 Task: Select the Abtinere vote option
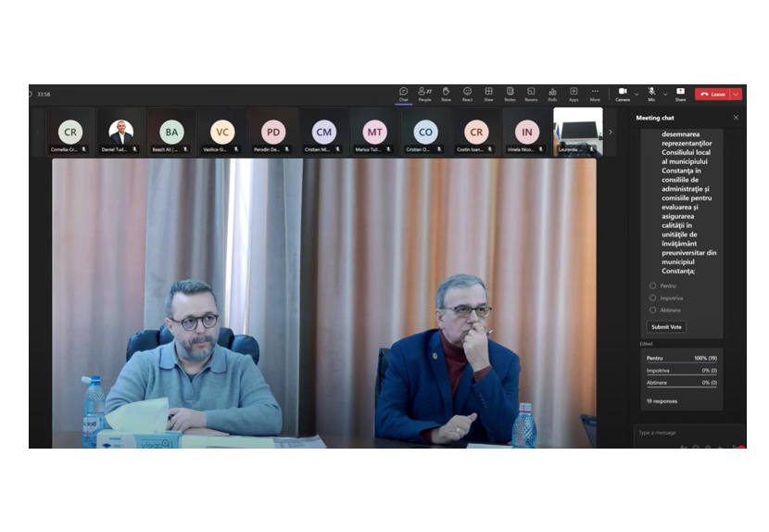pyautogui.click(x=653, y=310)
